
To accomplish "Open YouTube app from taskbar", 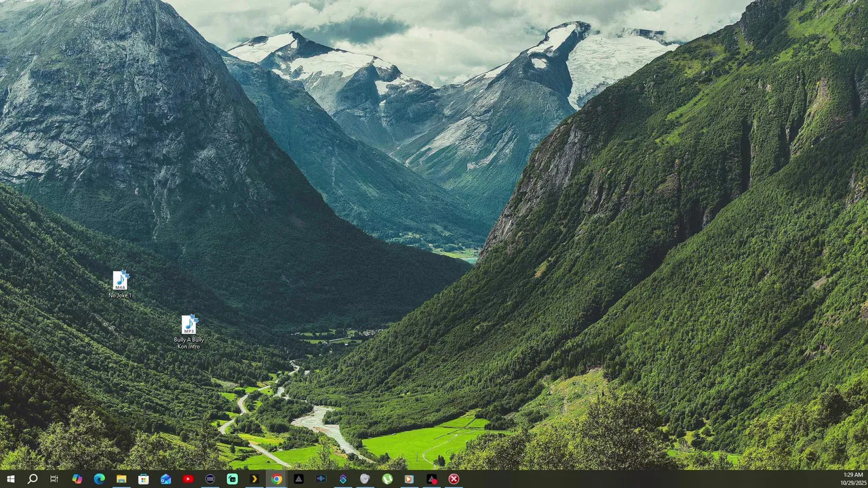I will coord(188,479).
